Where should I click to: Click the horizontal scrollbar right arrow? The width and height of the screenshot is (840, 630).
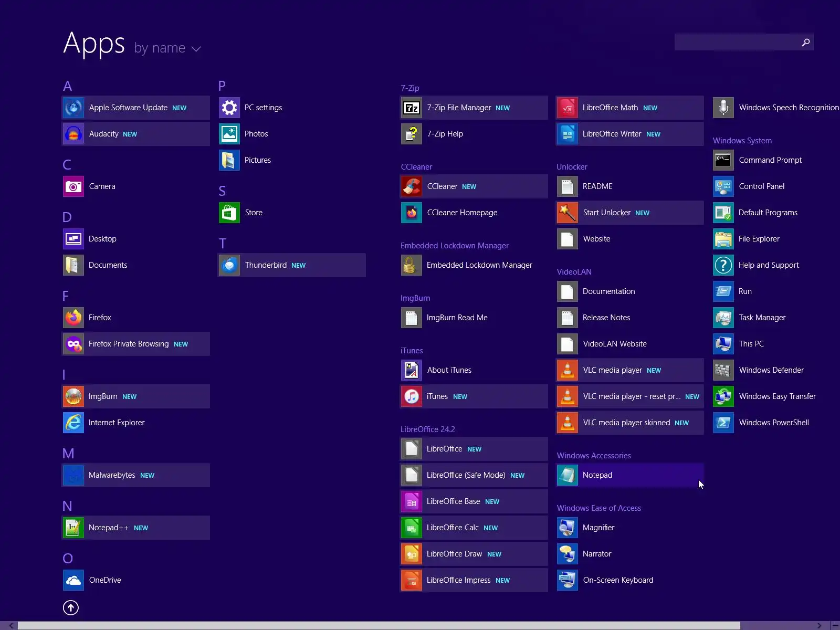click(819, 625)
